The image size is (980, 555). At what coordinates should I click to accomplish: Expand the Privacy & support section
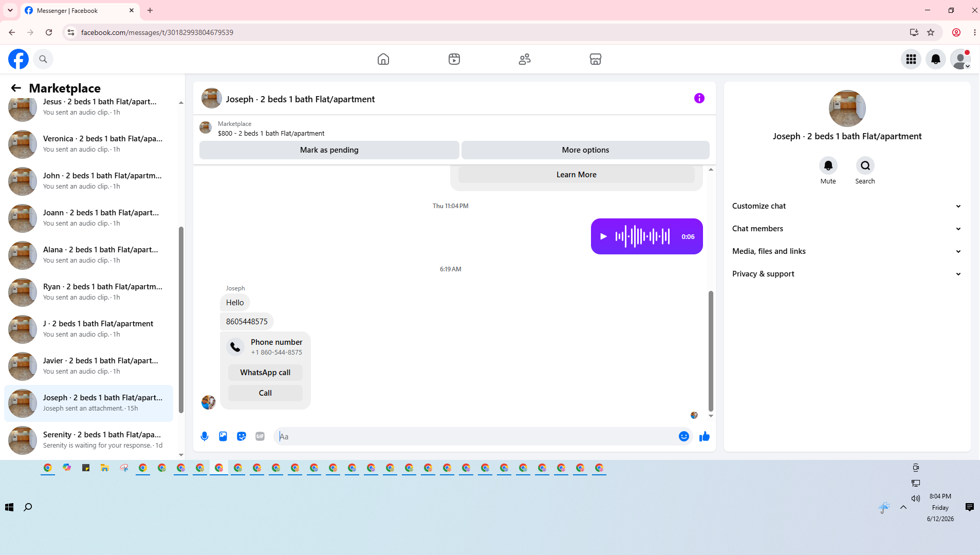tap(847, 274)
